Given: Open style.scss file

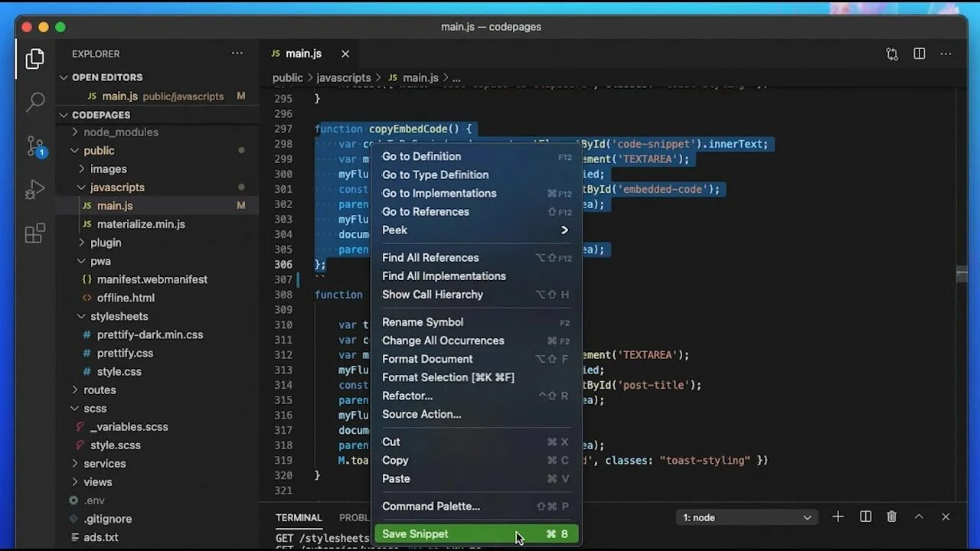Looking at the screenshot, I should [x=115, y=445].
